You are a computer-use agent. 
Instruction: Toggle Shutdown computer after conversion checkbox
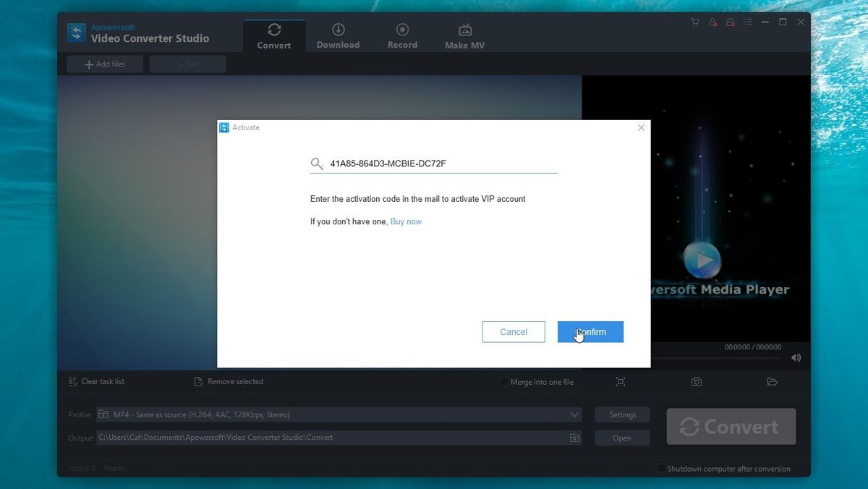click(x=661, y=469)
